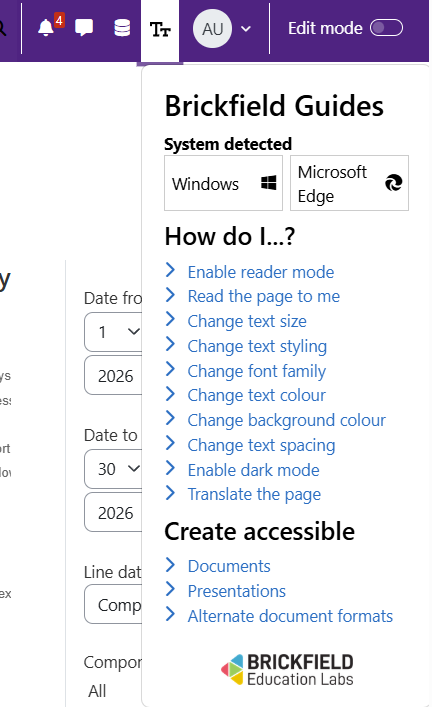Open the Line data dropdown

[113, 604]
